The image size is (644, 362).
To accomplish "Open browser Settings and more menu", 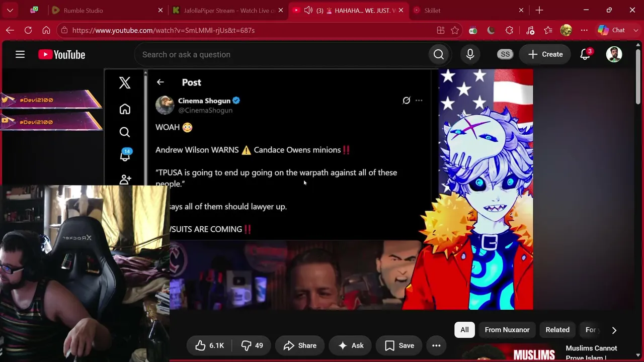I will (x=584, y=30).
